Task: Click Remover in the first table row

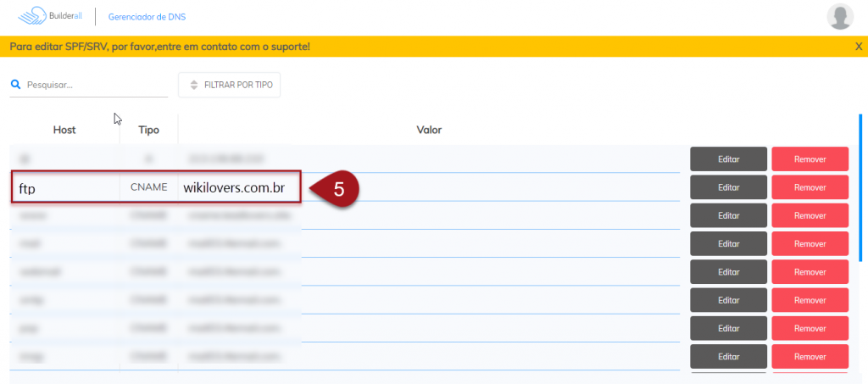Action: (x=810, y=159)
